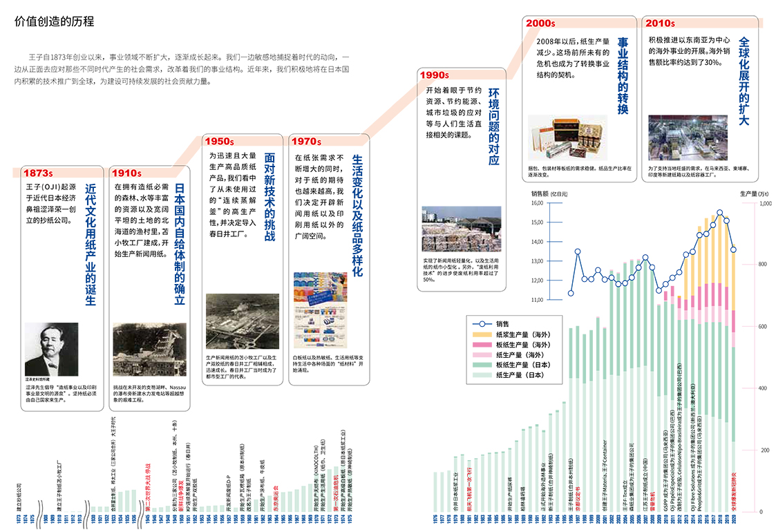This screenshot has width=776, height=532.
Task: Click the 16,00 sales axis tick
Action: coord(537,203)
